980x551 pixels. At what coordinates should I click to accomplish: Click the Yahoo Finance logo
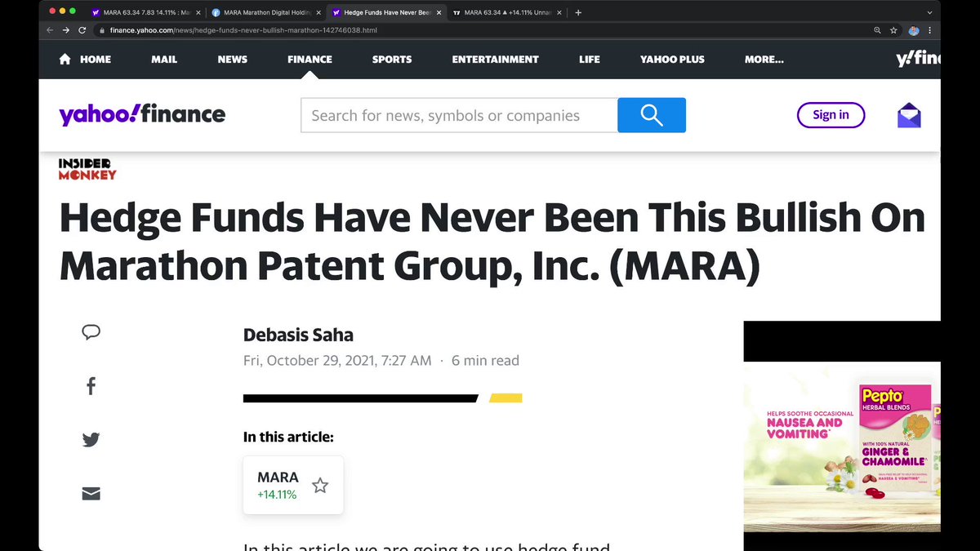pyautogui.click(x=142, y=114)
